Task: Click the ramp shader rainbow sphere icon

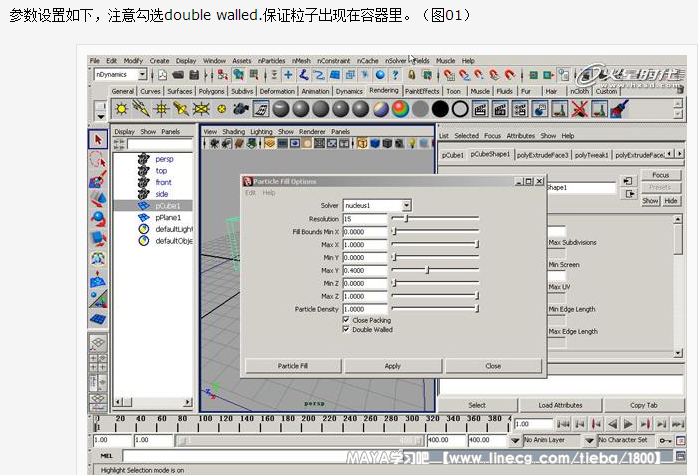Action: [400, 109]
